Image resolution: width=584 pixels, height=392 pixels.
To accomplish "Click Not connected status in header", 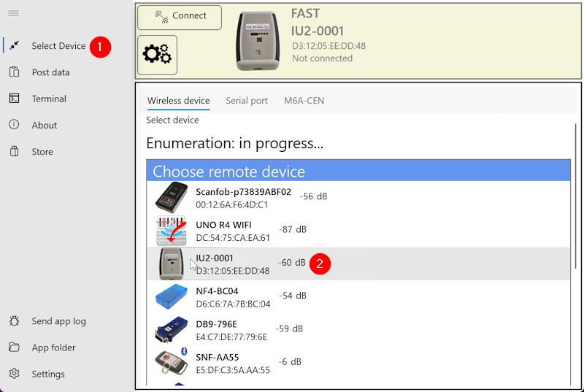I will tap(322, 58).
